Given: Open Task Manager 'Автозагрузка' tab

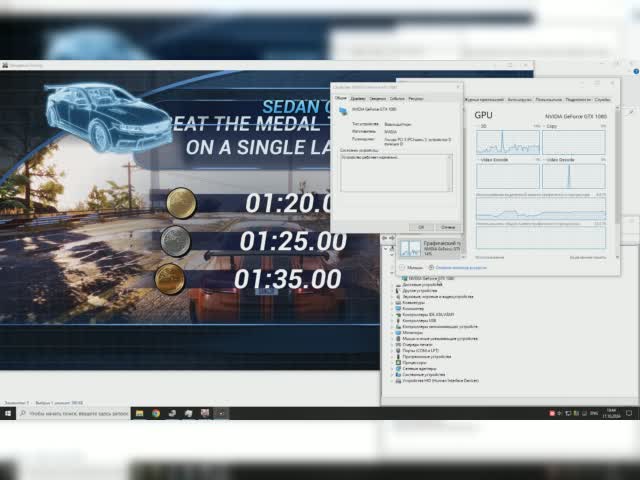Looking at the screenshot, I should pyautogui.click(x=520, y=100).
